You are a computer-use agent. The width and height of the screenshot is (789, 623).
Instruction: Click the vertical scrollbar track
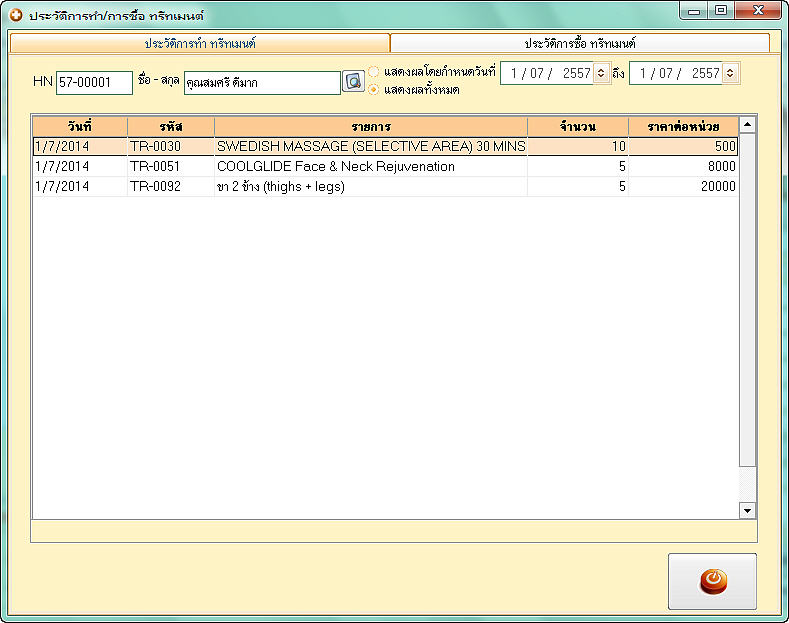(747, 317)
